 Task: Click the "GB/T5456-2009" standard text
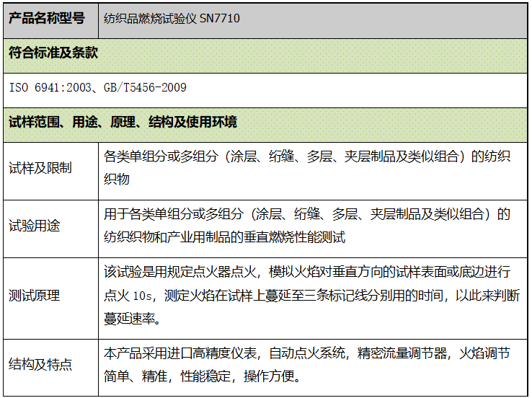(148, 87)
